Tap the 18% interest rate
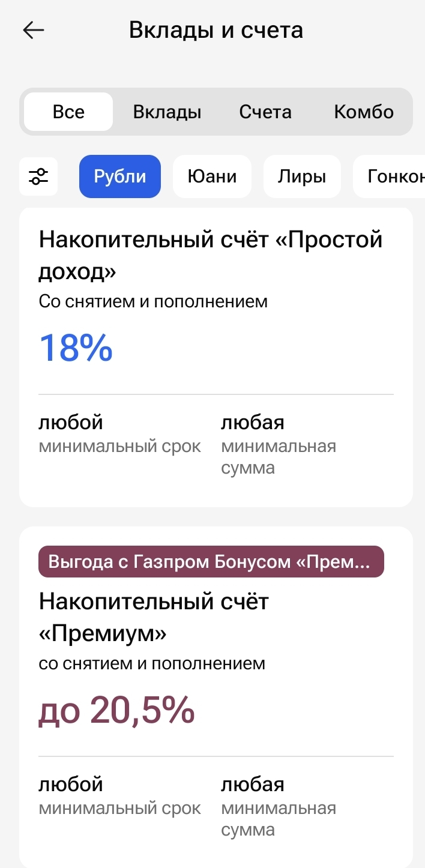Screen dimensions: 425x868 [x=76, y=348]
